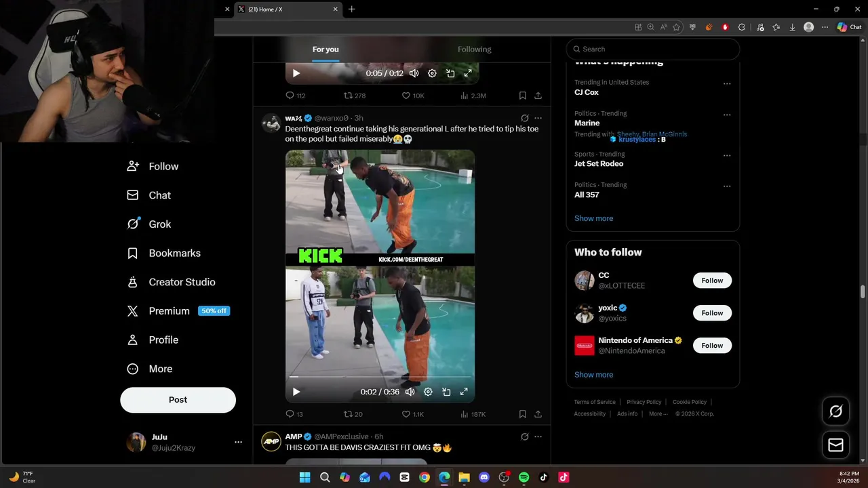Share the post with 2.3M views
The width and height of the screenshot is (868, 488).
538,96
